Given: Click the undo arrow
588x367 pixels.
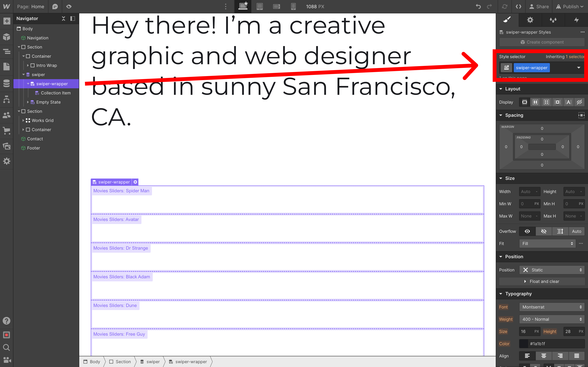Looking at the screenshot, I should [x=478, y=6].
